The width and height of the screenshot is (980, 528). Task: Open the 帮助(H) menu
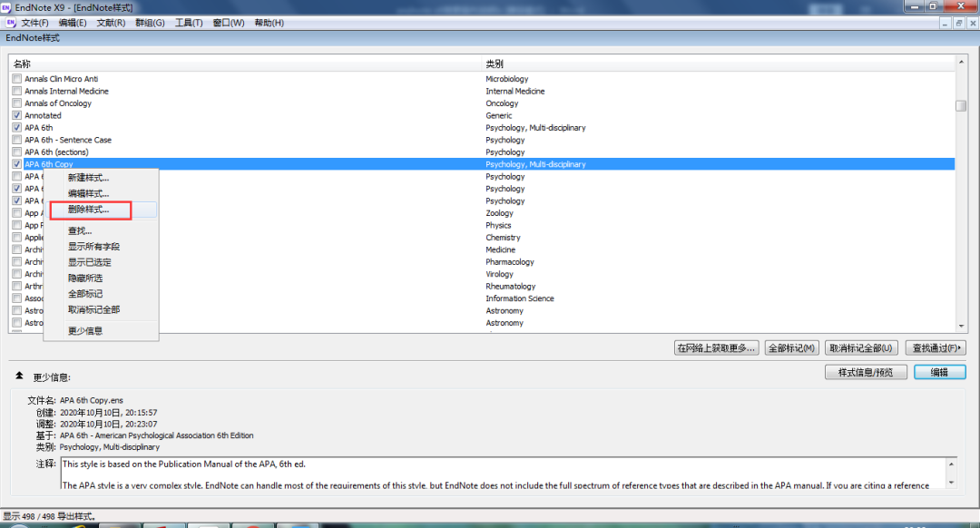(x=269, y=23)
